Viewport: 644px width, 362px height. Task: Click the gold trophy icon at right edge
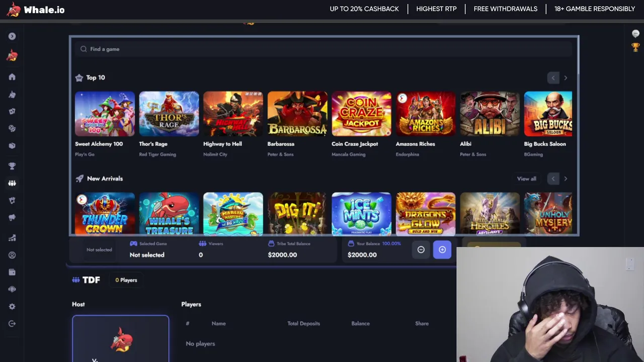pos(635,47)
